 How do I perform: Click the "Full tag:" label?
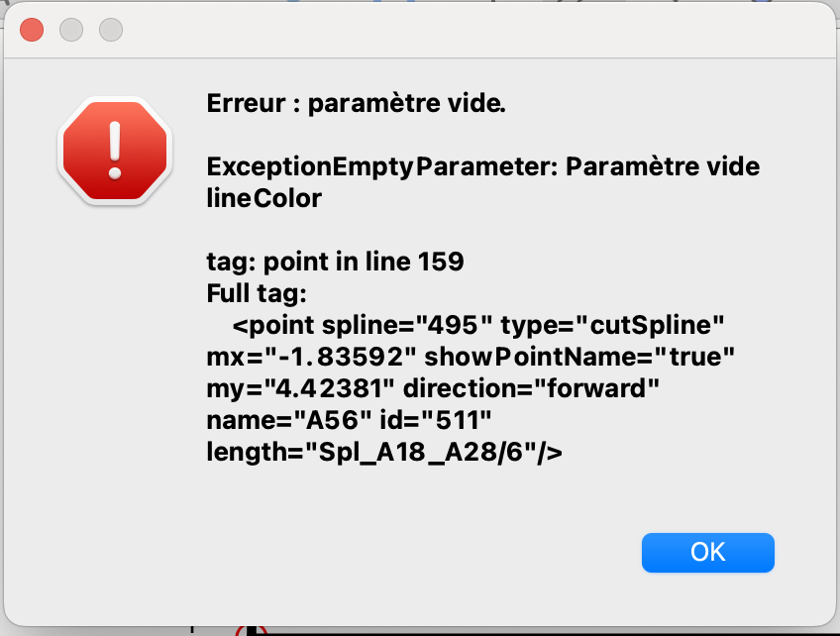point(258,293)
